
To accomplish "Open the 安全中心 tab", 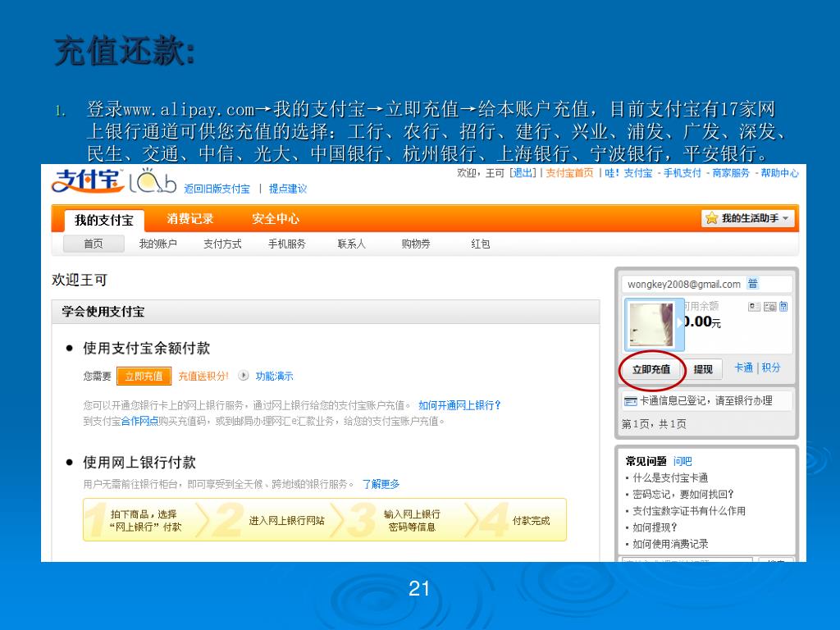I will click(x=276, y=218).
